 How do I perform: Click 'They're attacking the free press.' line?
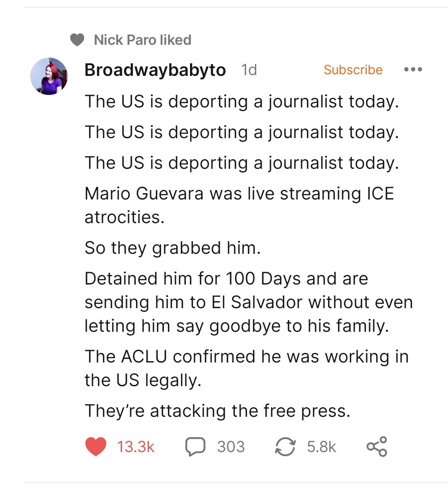(217, 411)
